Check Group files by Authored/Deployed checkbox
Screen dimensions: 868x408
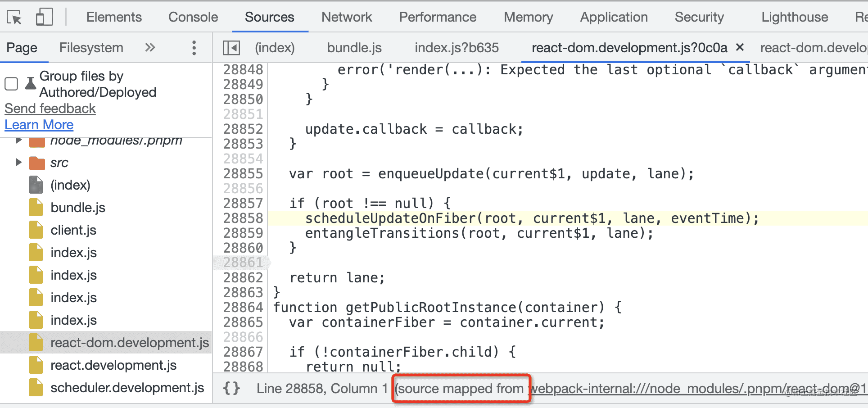pos(11,84)
